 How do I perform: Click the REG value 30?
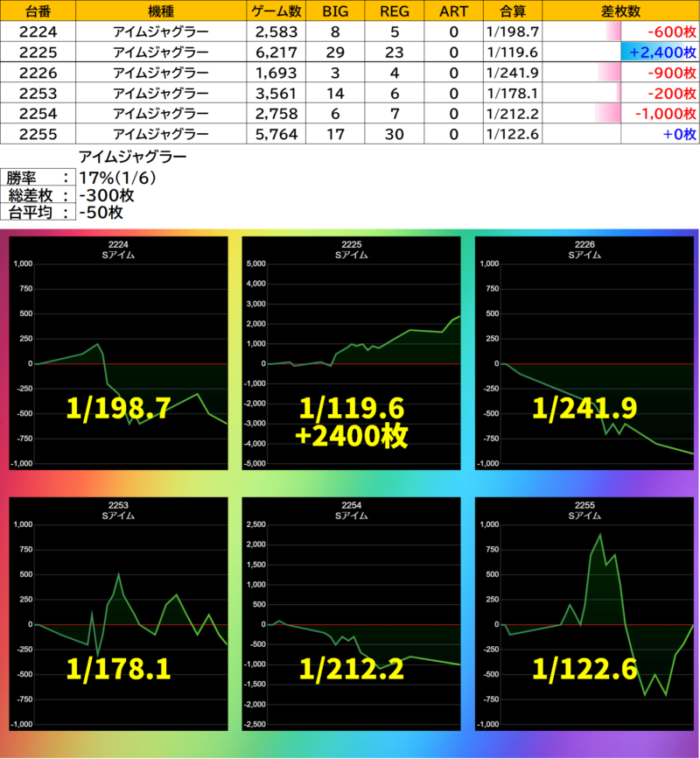click(x=395, y=134)
